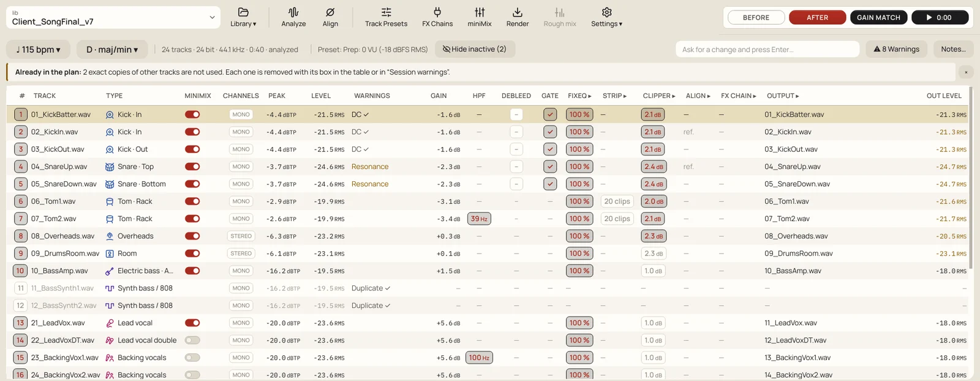Adjust 100 % FixEQ amount for 21_LeadVox.wav
Screen dimensions: 980x381
[579, 323]
